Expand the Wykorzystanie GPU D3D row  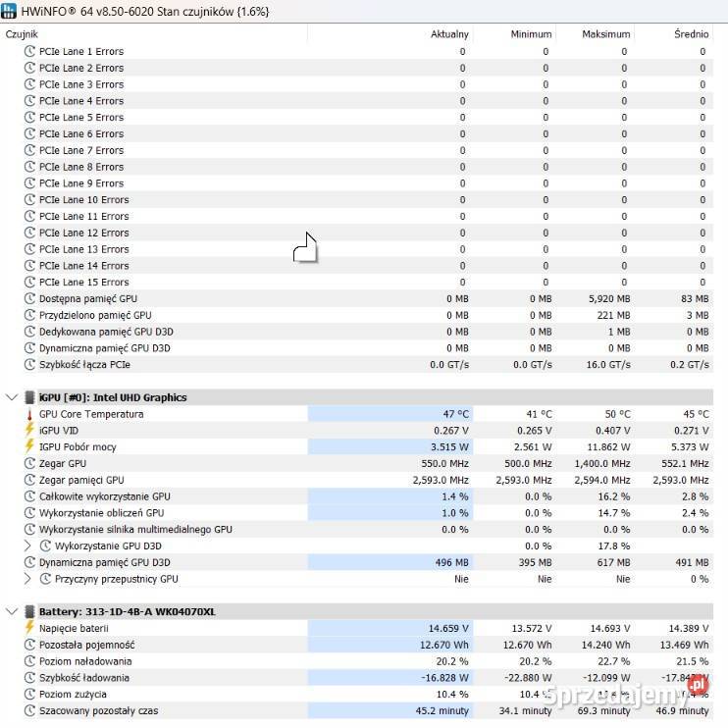27,546
